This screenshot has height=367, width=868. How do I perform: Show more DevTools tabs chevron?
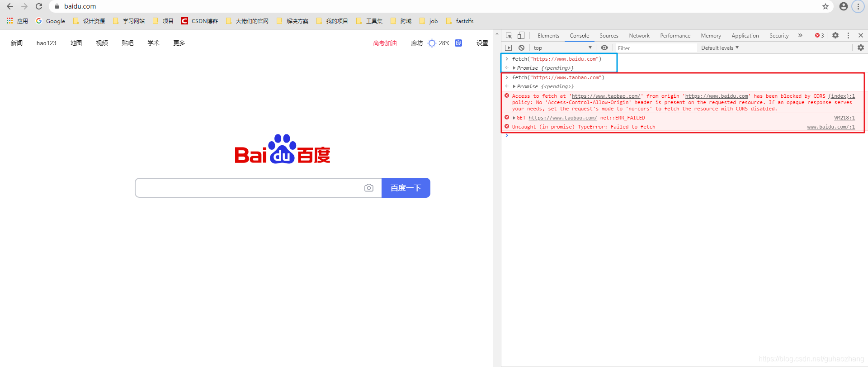point(800,35)
